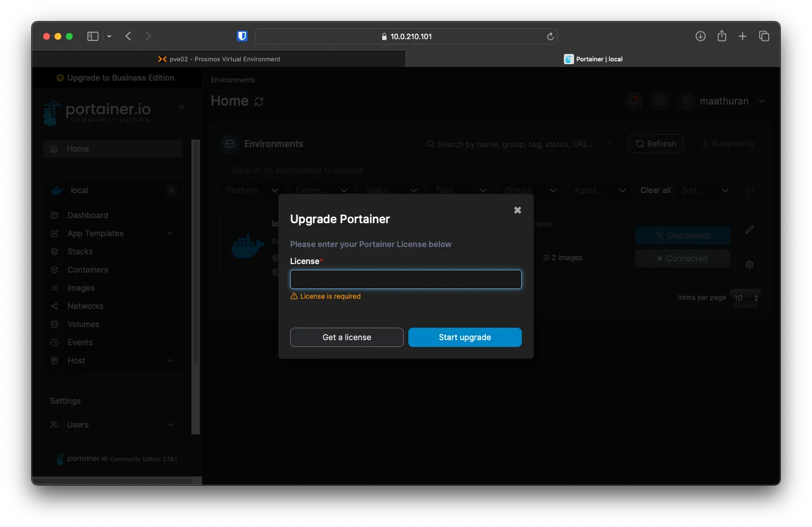Click Upgrade to Business Edition banner
The width and height of the screenshot is (812, 527).
click(x=115, y=78)
